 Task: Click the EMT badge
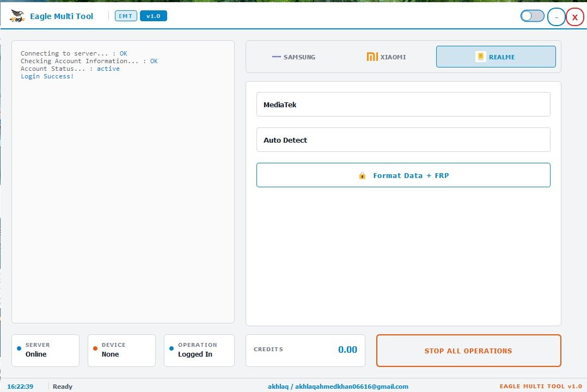[x=126, y=16]
